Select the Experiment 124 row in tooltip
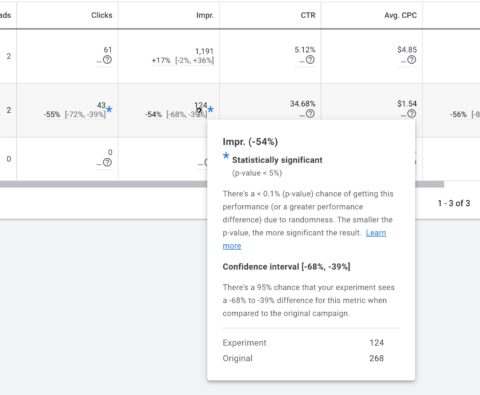Viewport: 480px width, 395px height. click(303, 343)
